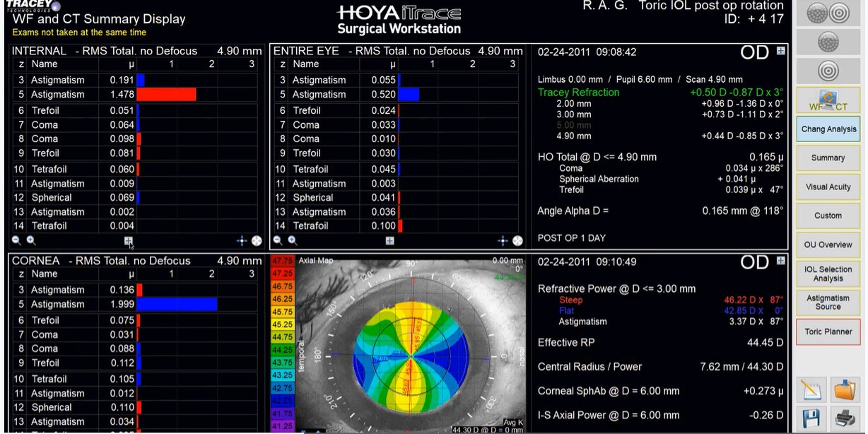868x434 pixels.
Task: Click the ENTIRE EYE panel round display icon
Action: click(517, 241)
